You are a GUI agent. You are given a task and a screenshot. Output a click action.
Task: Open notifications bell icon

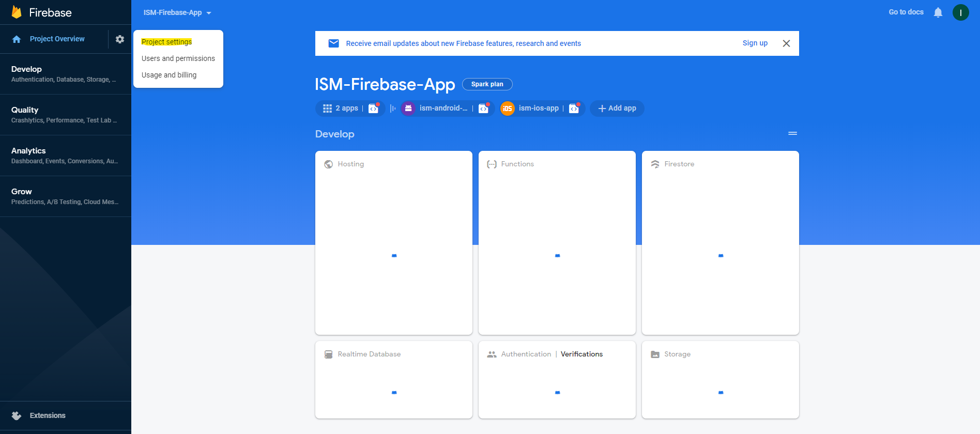pyautogui.click(x=938, y=12)
